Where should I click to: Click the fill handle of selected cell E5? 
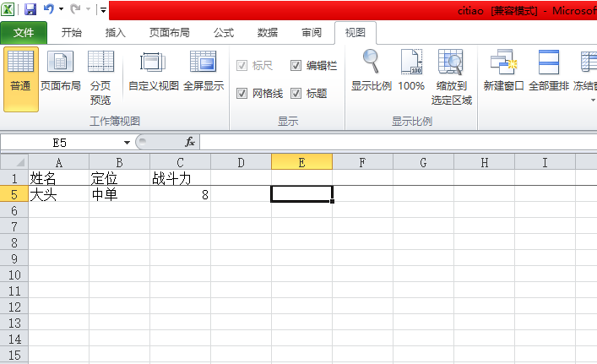coord(333,201)
